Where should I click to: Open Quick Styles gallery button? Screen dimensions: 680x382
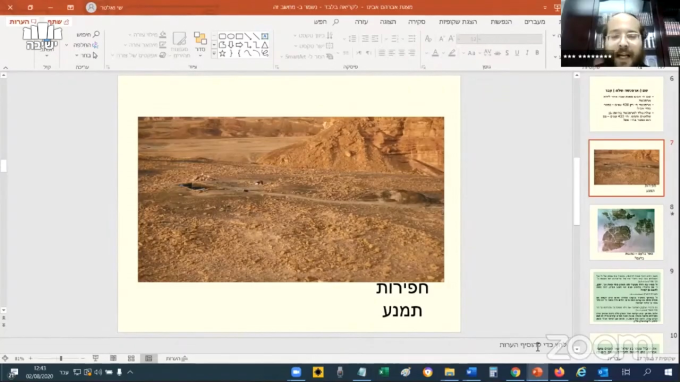(179, 44)
